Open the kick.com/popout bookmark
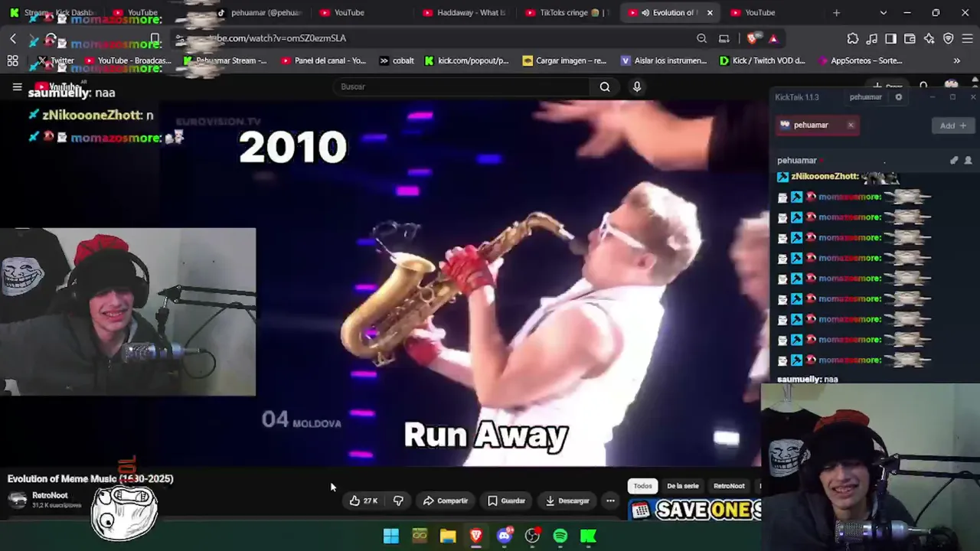980x551 pixels. coord(466,60)
